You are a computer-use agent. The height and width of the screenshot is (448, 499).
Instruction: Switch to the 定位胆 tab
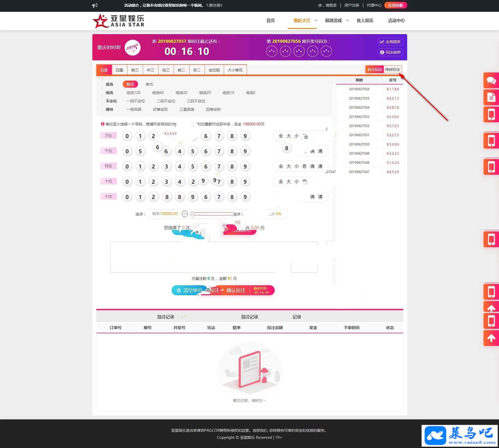tap(214, 70)
